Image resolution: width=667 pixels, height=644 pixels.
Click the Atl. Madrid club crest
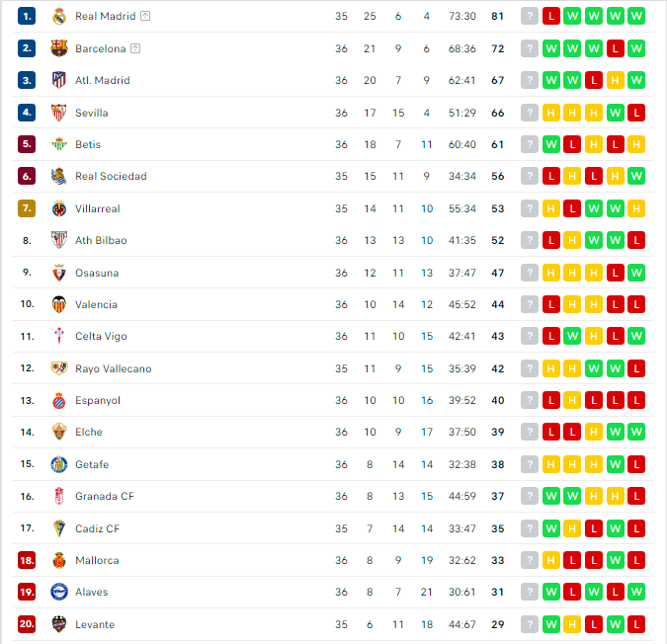(59, 80)
